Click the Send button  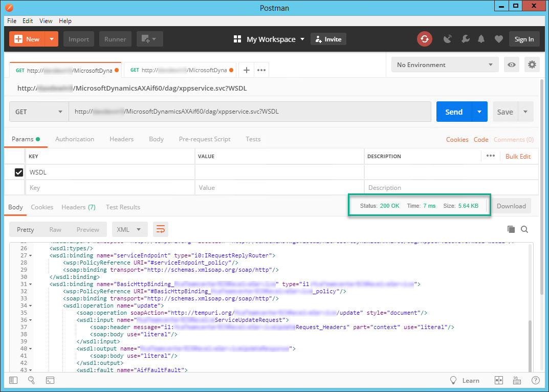point(454,112)
